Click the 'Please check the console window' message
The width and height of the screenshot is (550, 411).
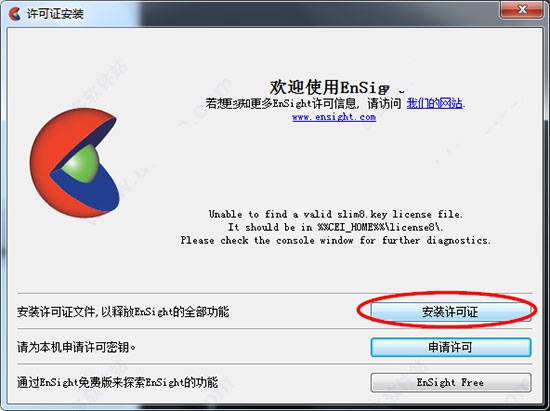336,241
